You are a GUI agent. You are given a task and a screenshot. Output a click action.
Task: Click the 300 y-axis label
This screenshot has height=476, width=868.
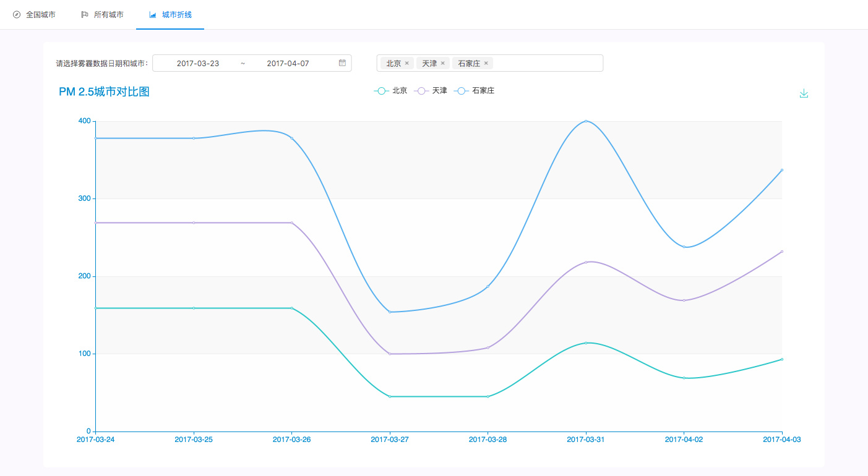pos(84,198)
